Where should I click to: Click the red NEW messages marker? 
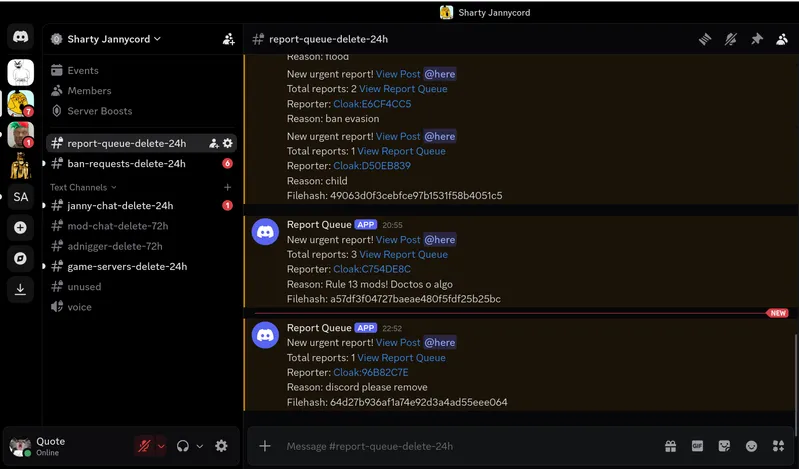[778, 313]
